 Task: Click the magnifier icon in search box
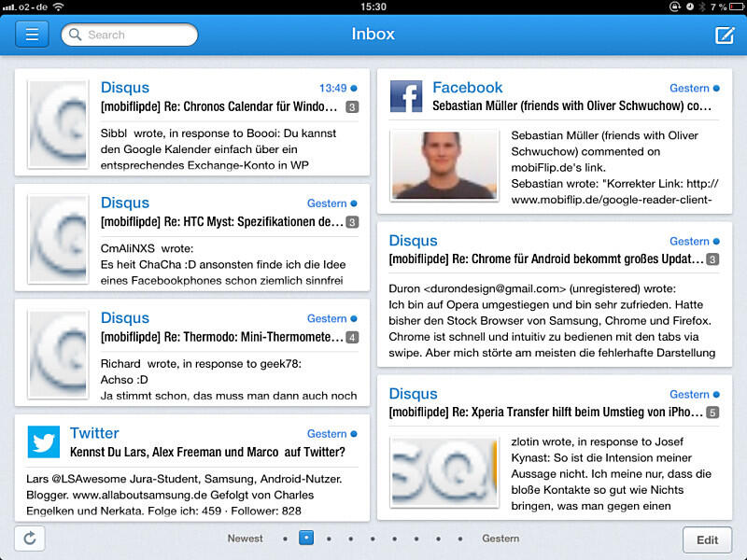76,35
